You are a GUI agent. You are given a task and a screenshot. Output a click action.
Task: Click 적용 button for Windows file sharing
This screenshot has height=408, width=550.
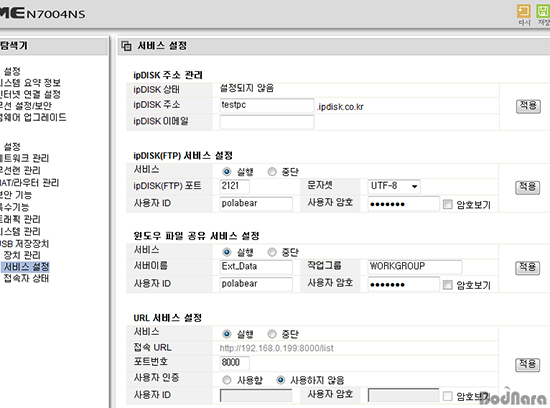(x=528, y=268)
